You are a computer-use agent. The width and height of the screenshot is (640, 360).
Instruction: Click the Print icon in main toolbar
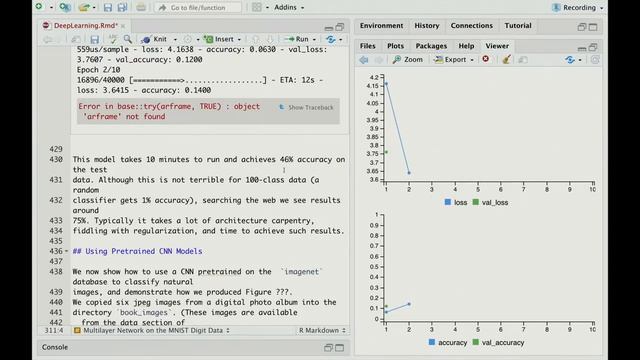click(141, 7)
